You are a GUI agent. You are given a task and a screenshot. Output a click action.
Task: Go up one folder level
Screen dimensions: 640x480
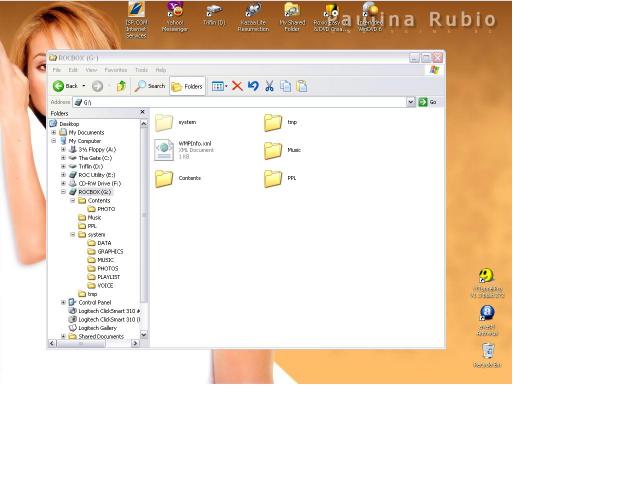click(121, 86)
